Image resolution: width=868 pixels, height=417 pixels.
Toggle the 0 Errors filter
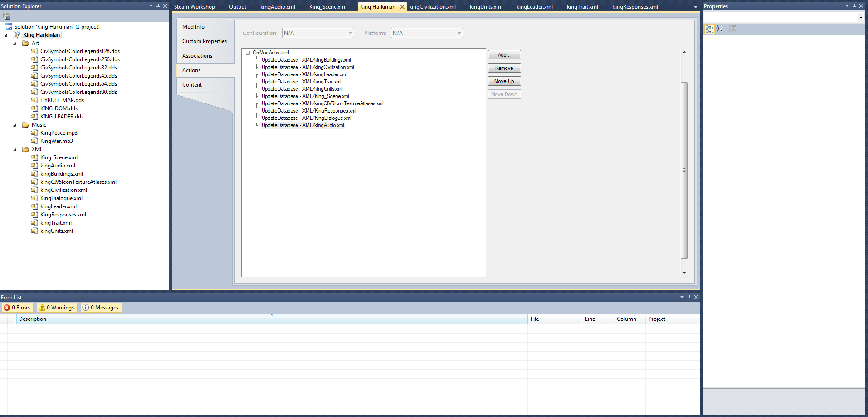click(17, 308)
